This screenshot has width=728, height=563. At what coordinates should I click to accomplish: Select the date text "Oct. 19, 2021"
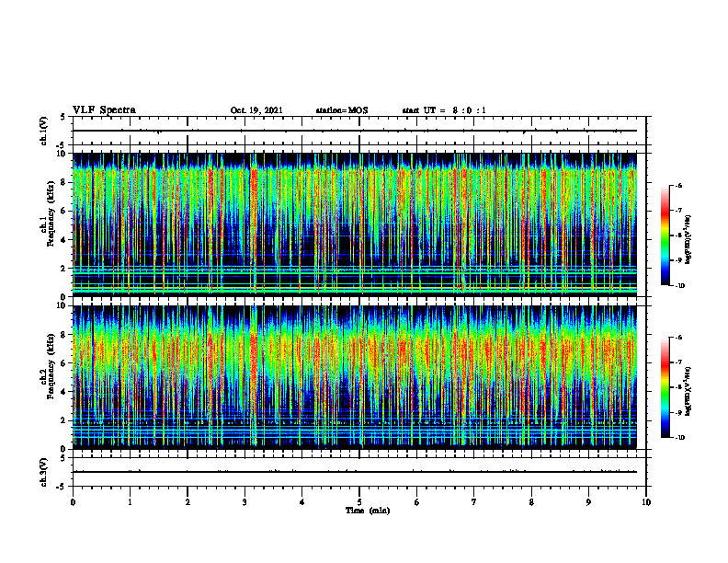[x=256, y=110]
